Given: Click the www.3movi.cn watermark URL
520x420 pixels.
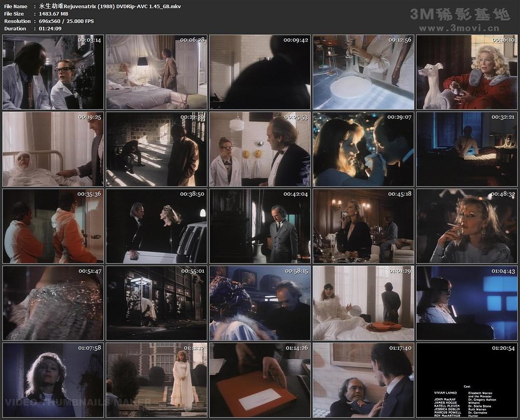Looking at the screenshot, I should pos(459,28).
